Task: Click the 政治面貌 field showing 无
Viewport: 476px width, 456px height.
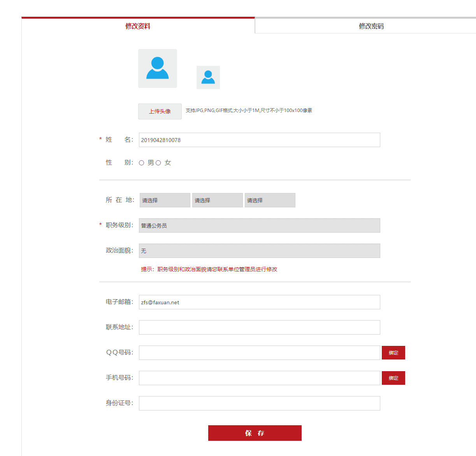Action: pyautogui.click(x=260, y=251)
